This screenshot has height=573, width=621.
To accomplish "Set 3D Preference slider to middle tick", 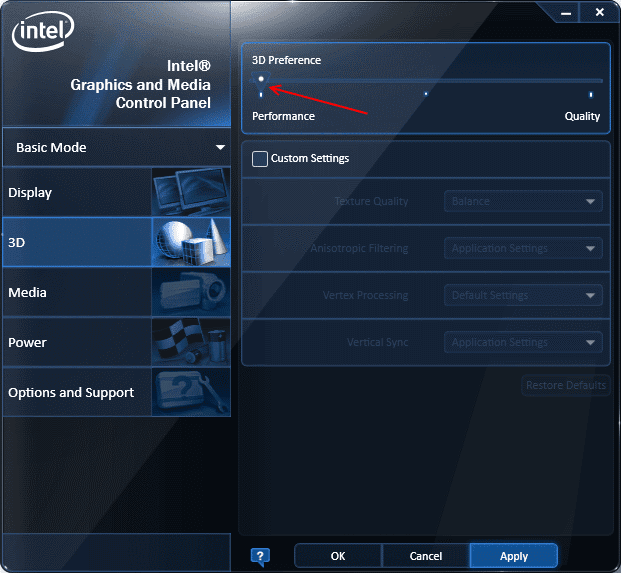I will 426,94.
